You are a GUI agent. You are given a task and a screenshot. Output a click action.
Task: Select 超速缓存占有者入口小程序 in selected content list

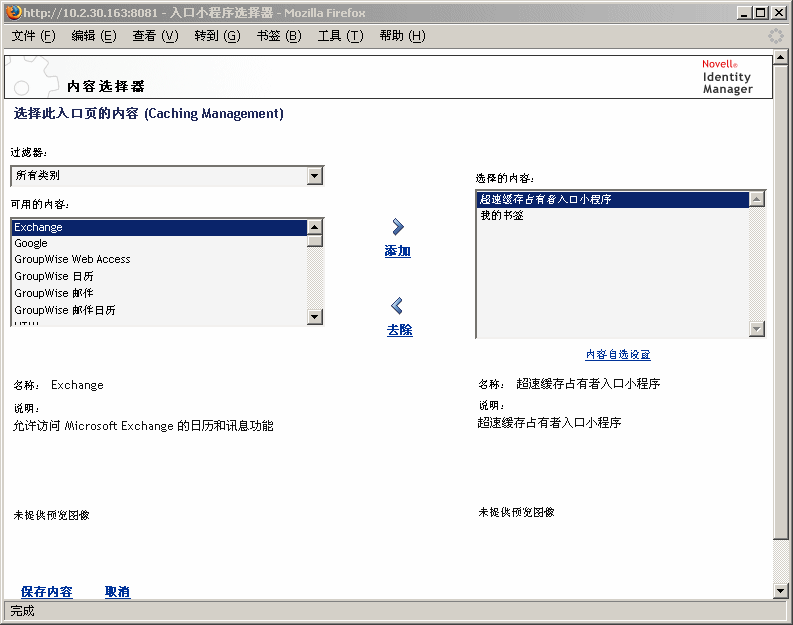click(x=613, y=199)
